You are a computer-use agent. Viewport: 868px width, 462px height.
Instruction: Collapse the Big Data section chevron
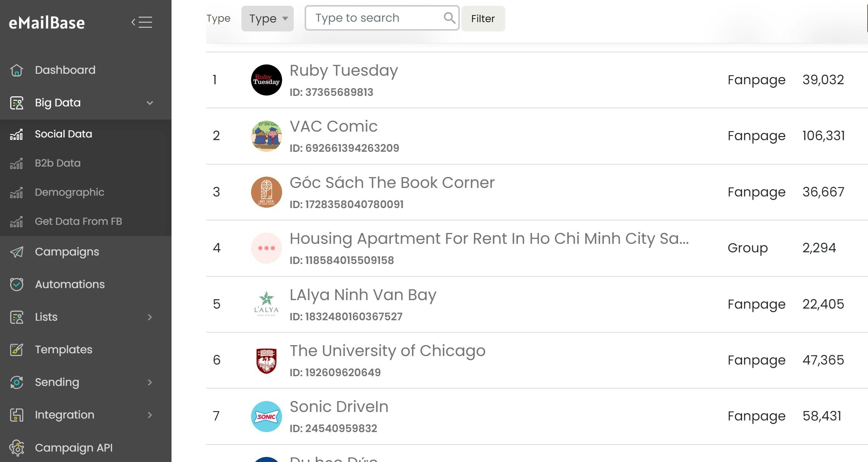[150, 103]
